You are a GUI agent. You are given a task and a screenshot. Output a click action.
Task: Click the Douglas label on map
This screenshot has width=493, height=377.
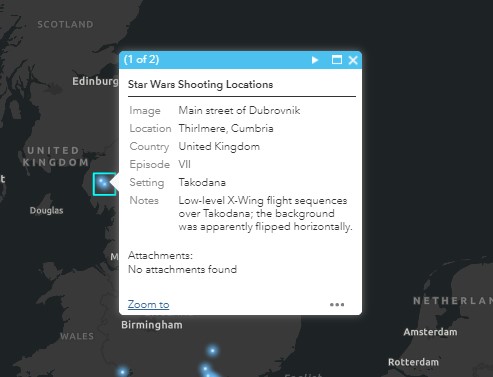coord(46,211)
